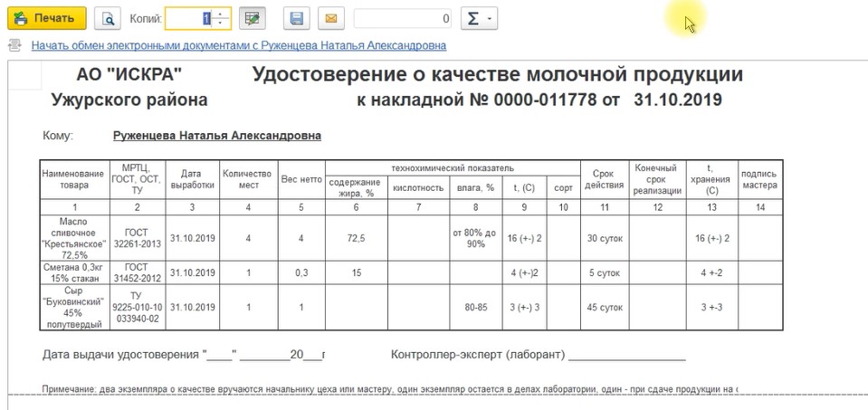Image resolution: width=868 pixels, height=410 pixels.
Task: Select the АО "ИСКРА" heading
Action: (129, 74)
